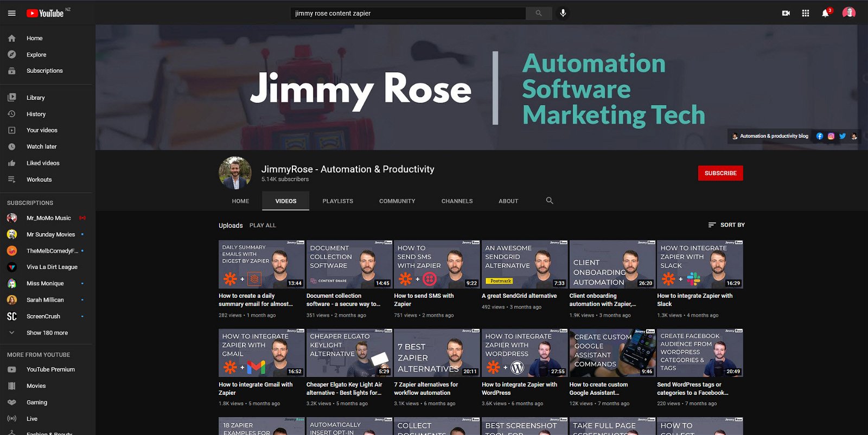
Task: Open channel Facebook link in banner
Action: [x=819, y=136]
